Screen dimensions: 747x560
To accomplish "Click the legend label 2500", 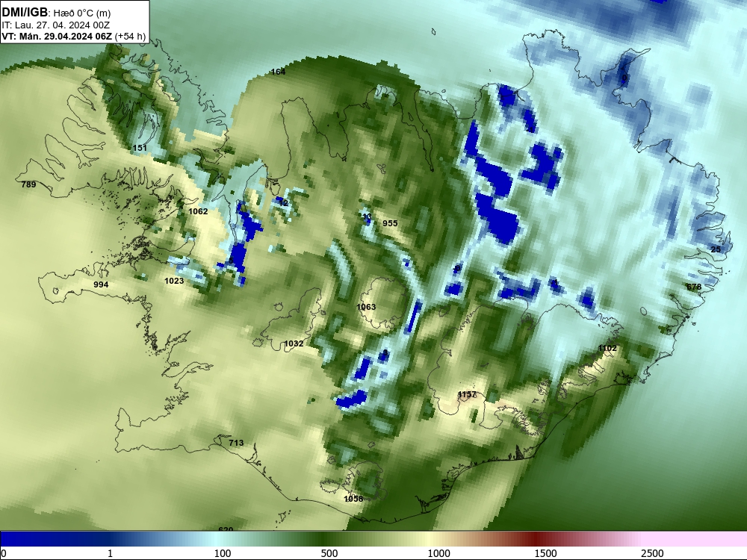I will click(652, 553).
